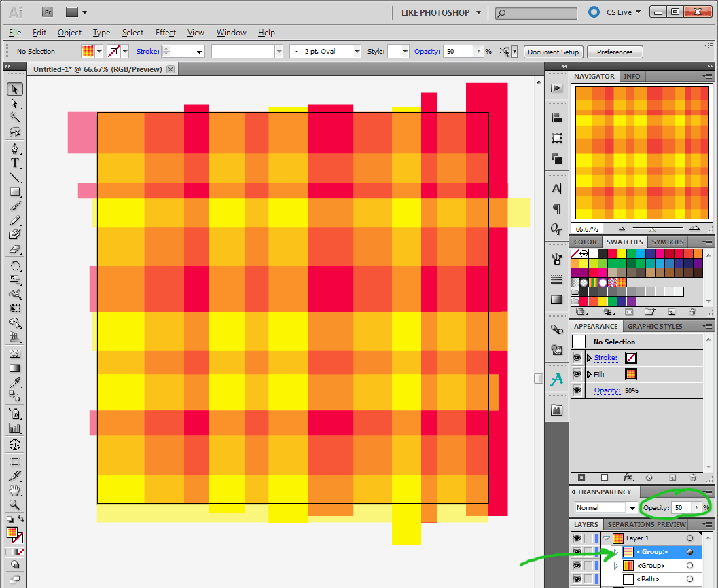Hide Layer 1 using its eye icon
This screenshot has height=588, width=718.
pyautogui.click(x=577, y=538)
